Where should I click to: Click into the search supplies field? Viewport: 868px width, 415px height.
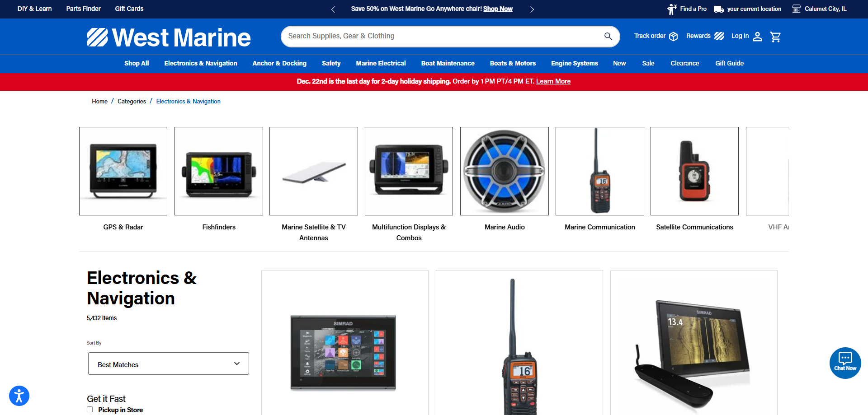443,36
